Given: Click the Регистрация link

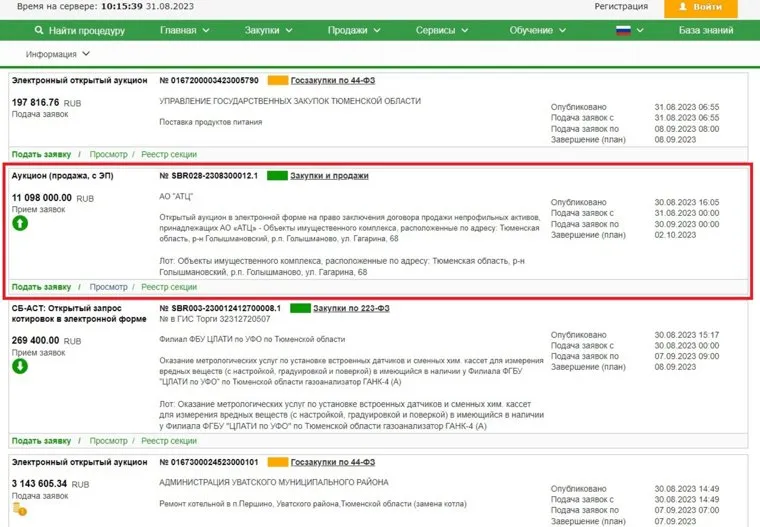Looking at the screenshot, I should click(x=621, y=7).
